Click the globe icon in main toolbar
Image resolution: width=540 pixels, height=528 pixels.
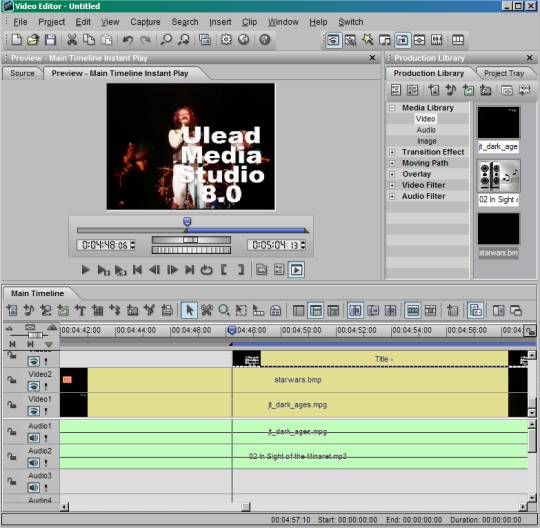pyautogui.click(x=243, y=40)
